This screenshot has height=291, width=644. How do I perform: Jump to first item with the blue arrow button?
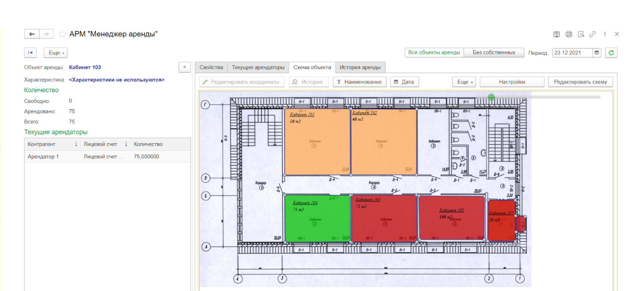click(x=30, y=53)
